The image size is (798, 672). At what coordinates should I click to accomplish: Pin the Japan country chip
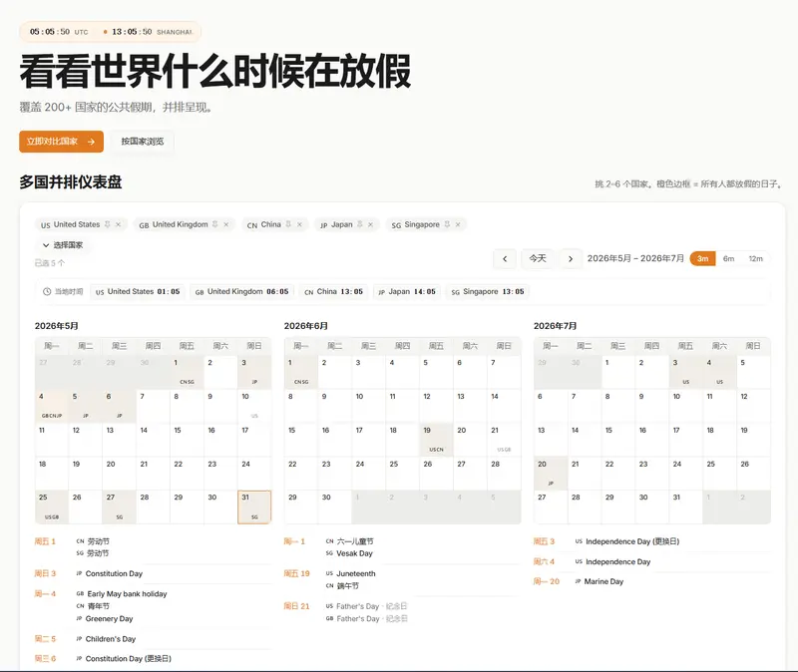tap(360, 224)
